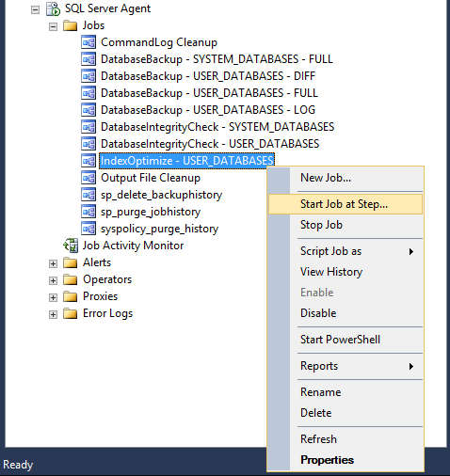Click the Alerts folder icon

coord(70,262)
